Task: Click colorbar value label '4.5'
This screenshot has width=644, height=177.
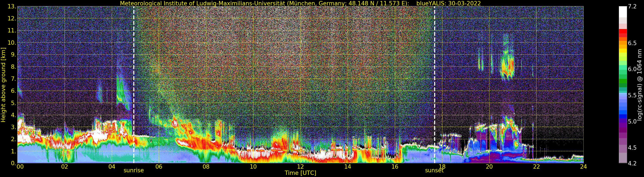Action: click(x=632, y=148)
